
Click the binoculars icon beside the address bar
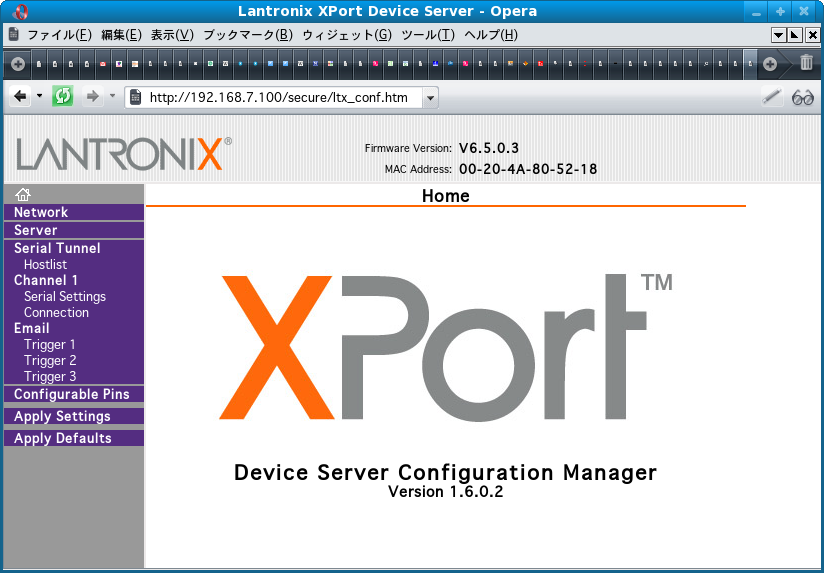click(x=802, y=97)
